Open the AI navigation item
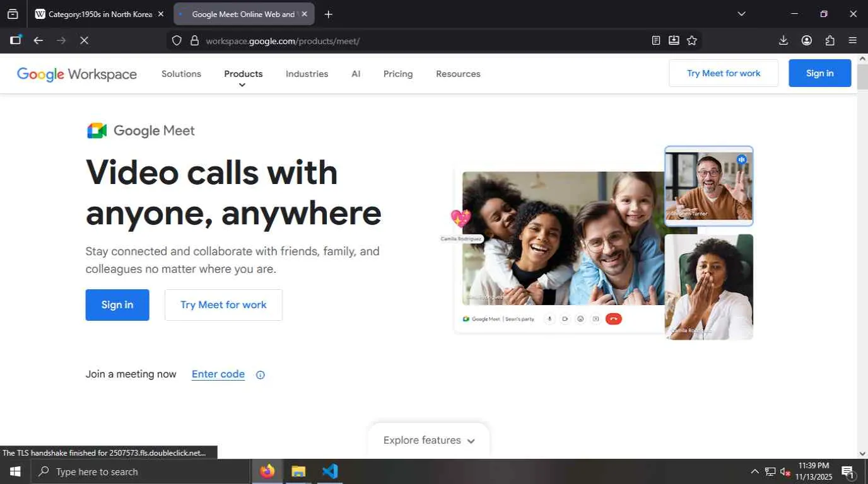Image resolution: width=868 pixels, height=484 pixels. 356,74
